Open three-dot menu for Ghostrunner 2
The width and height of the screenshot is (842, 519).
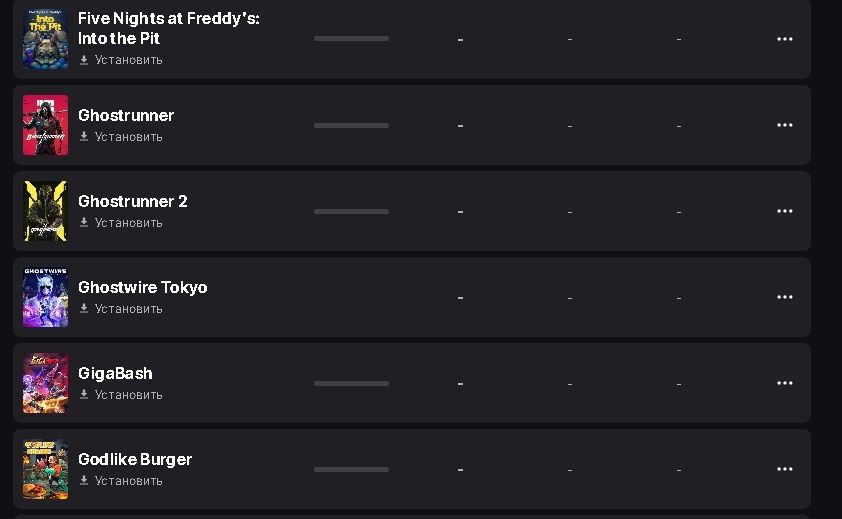tap(785, 211)
